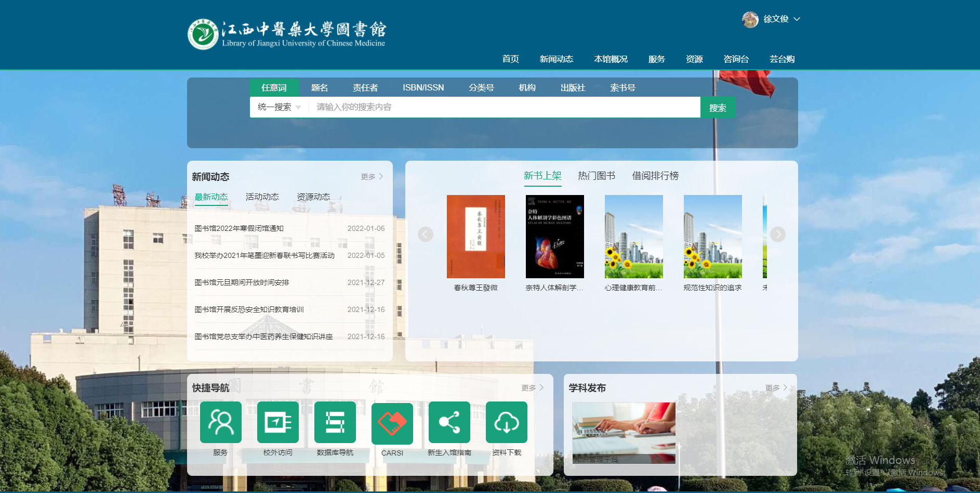Click the user avatar for 徐文俊

coord(750,19)
